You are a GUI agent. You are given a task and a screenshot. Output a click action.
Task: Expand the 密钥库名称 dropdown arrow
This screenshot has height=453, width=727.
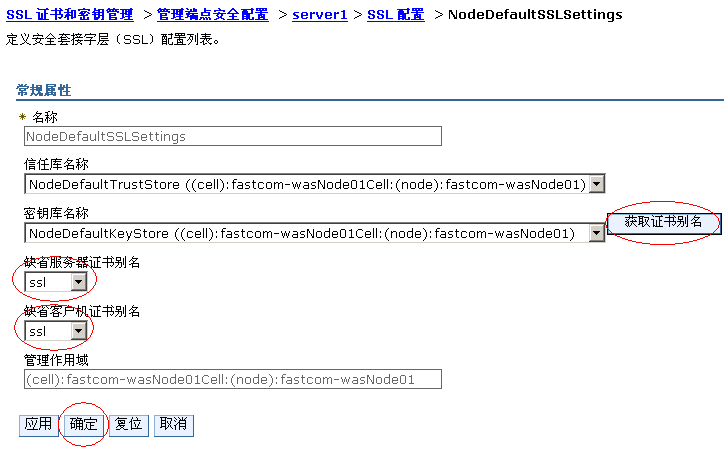(x=597, y=233)
